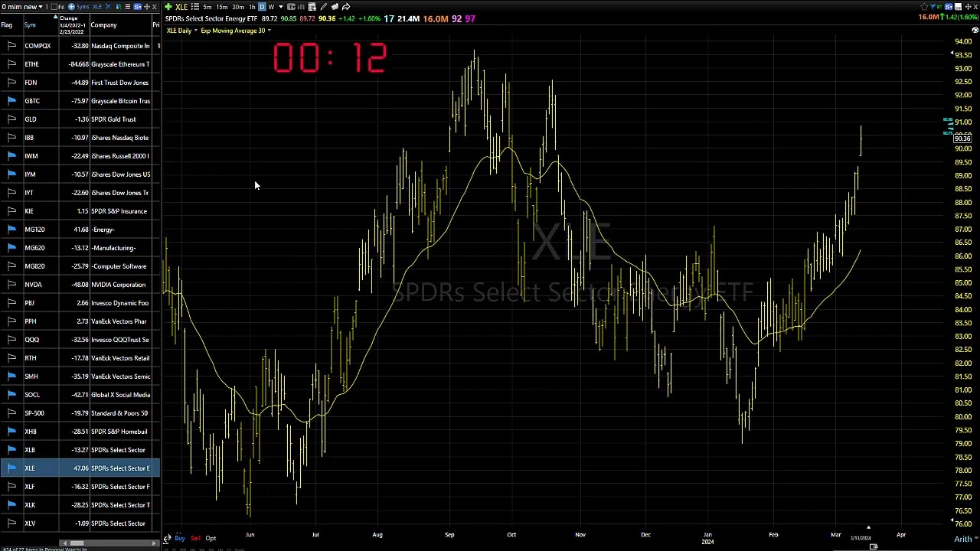Image resolution: width=980 pixels, height=551 pixels.
Task: Switch chart to 1h timeframe
Action: click(x=252, y=7)
